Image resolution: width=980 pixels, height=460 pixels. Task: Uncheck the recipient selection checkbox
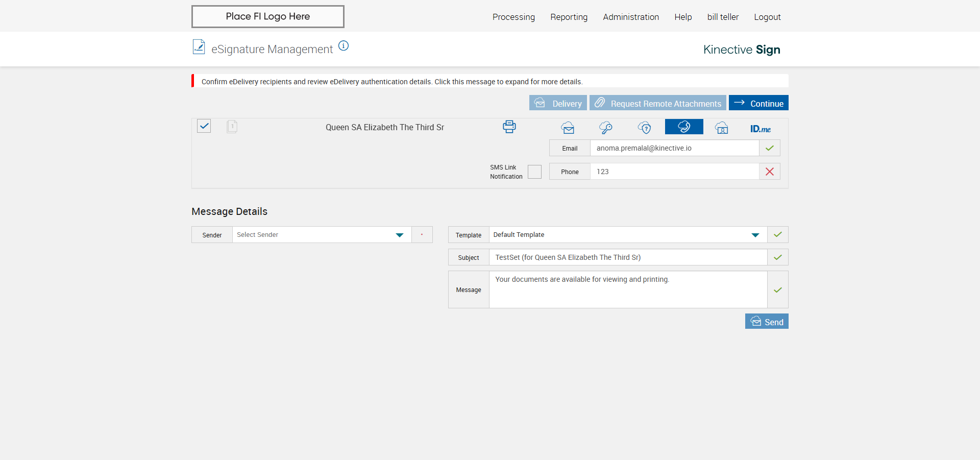pyautogui.click(x=204, y=126)
